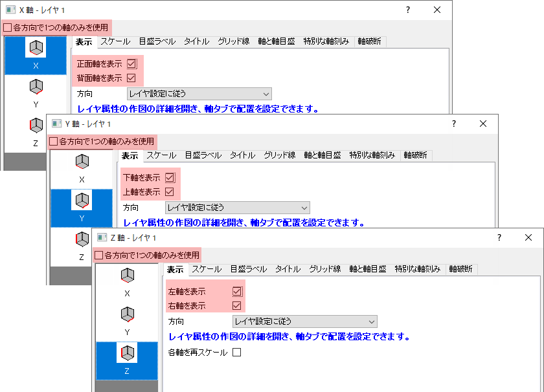Click レイヤ属性 blue hint in X軸 dialog
Image resolution: width=544 pixels, height=392 pixels.
tap(198, 109)
